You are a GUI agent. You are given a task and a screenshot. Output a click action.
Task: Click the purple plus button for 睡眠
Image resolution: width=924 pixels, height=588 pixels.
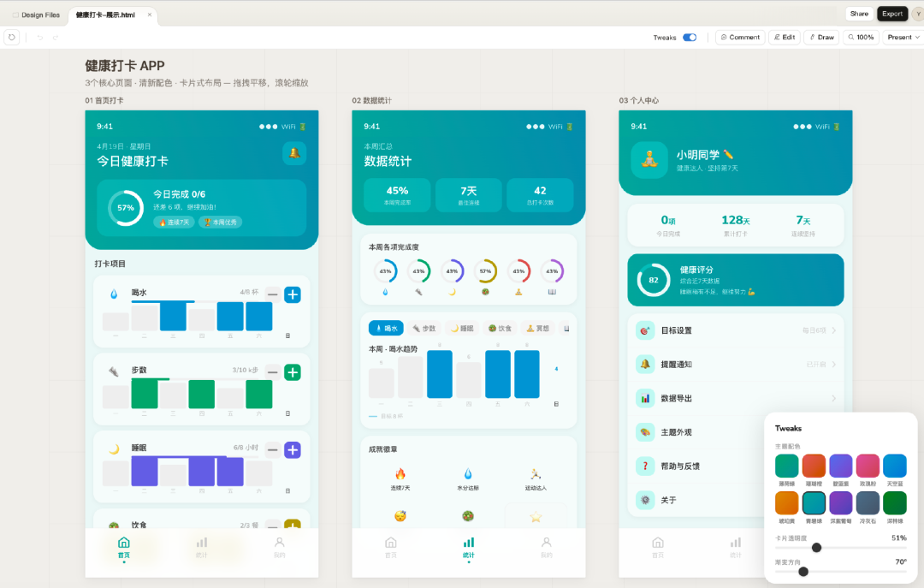(293, 449)
